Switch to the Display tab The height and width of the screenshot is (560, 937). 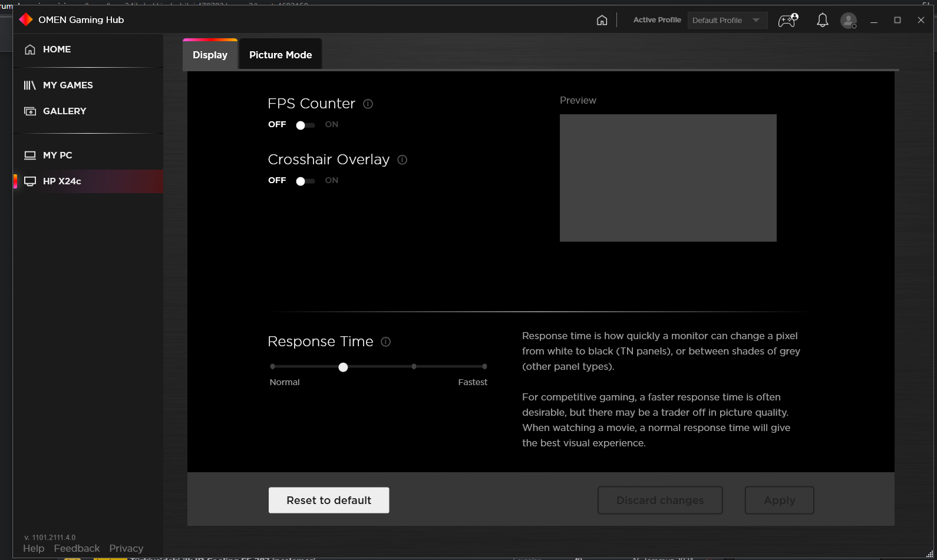[210, 55]
